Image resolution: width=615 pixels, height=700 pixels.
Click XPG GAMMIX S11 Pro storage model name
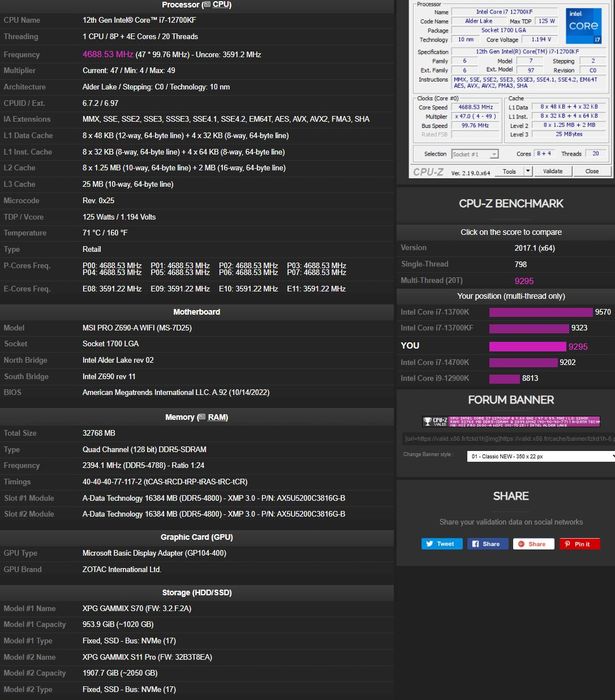tap(147, 657)
